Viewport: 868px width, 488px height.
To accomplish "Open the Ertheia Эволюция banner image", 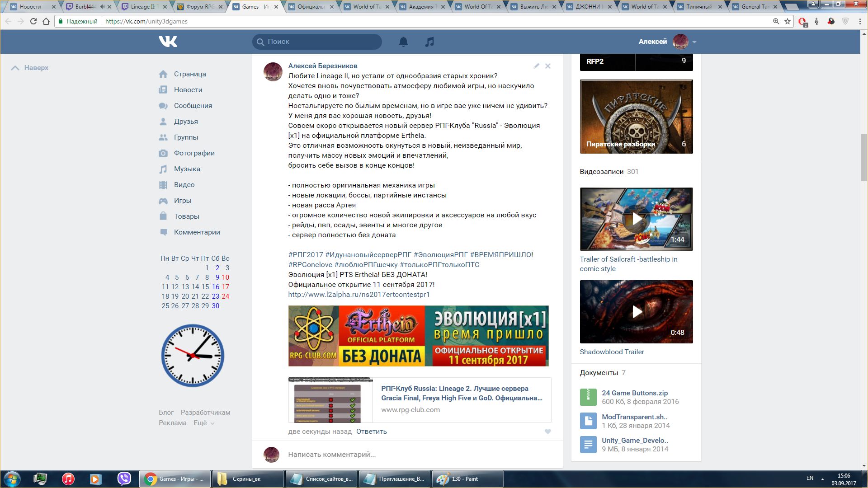I will point(418,336).
